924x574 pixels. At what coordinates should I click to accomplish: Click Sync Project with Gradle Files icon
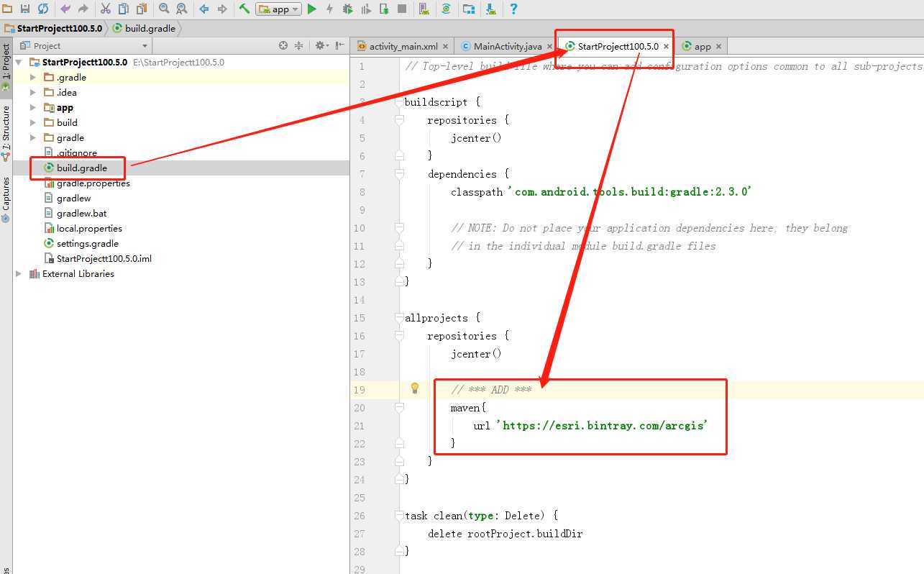click(447, 9)
